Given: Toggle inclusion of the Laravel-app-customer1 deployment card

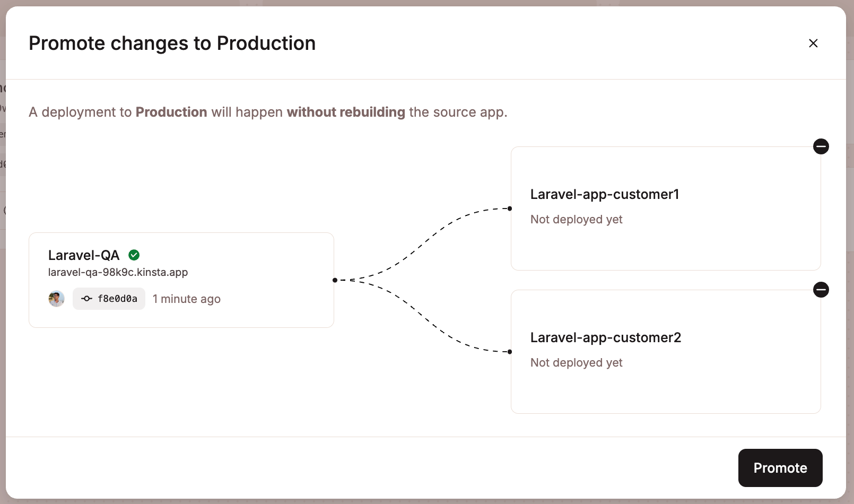Looking at the screenshot, I should tap(821, 146).
